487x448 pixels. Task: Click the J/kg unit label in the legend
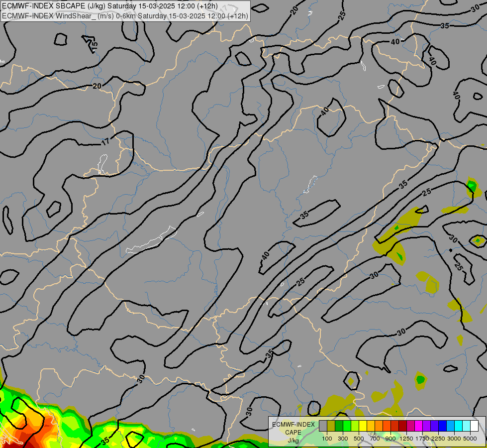click(x=293, y=441)
